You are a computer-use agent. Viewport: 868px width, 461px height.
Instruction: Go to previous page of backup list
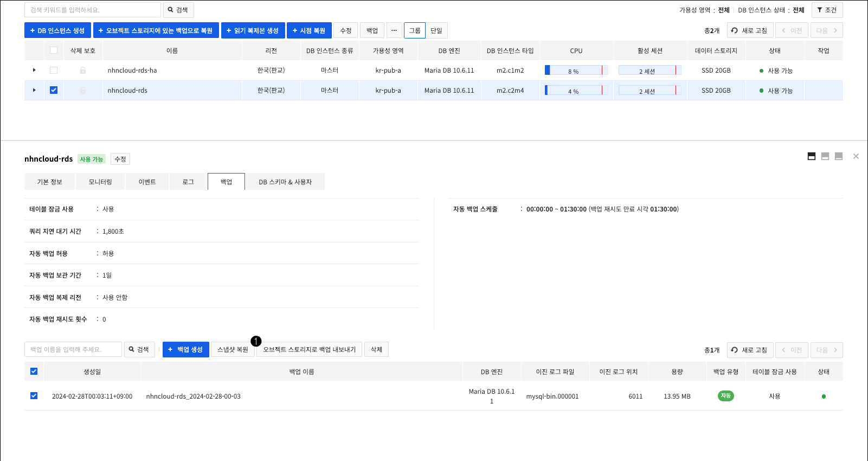coord(792,350)
